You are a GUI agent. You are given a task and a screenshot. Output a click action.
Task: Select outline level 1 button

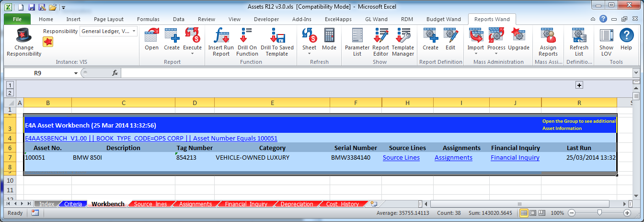click(x=9, y=85)
